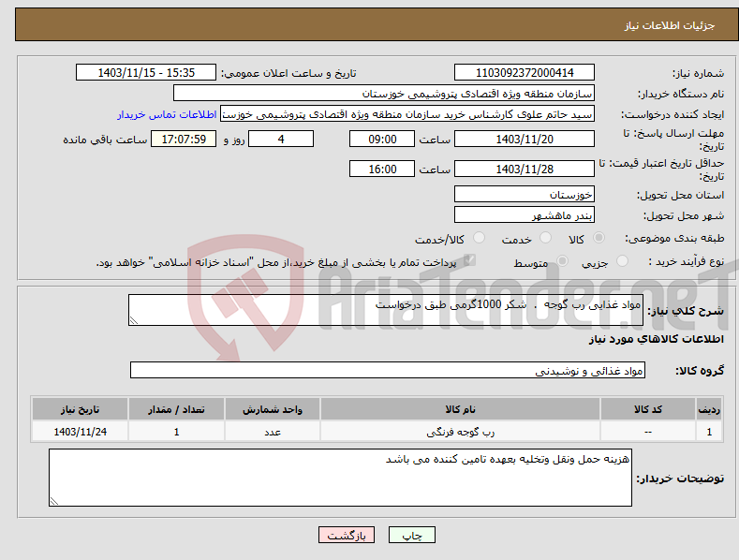Image resolution: width=739 pixels, height=560 pixels.
Task: Click the ردیف column header
Action: pyautogui.click(x=709, y=409)
